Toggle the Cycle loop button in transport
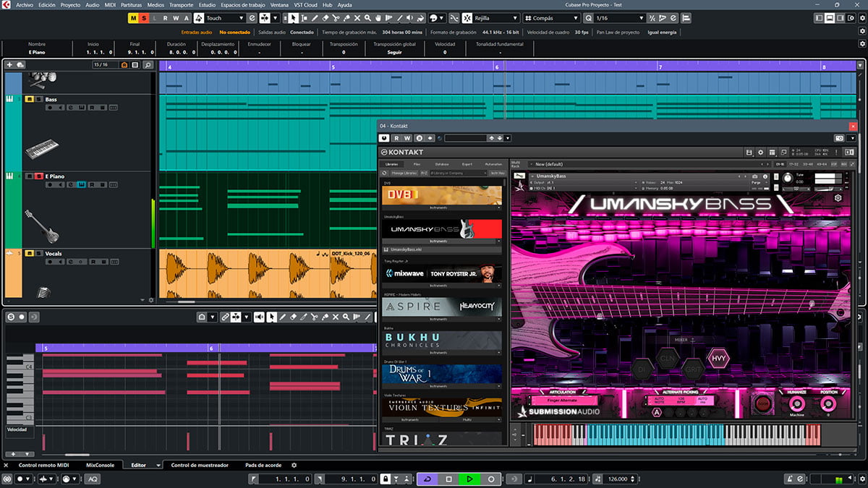868x488 pixels. (427, 479)
